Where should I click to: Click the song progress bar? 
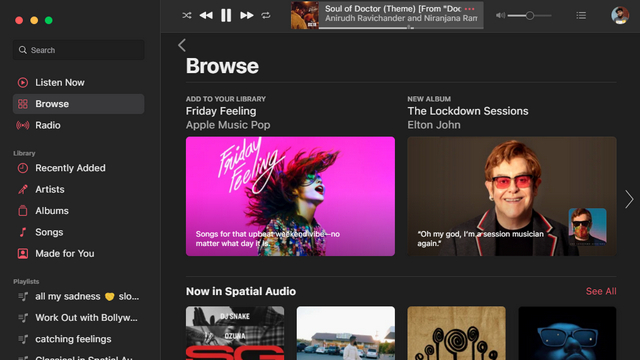tap(401, 28)
